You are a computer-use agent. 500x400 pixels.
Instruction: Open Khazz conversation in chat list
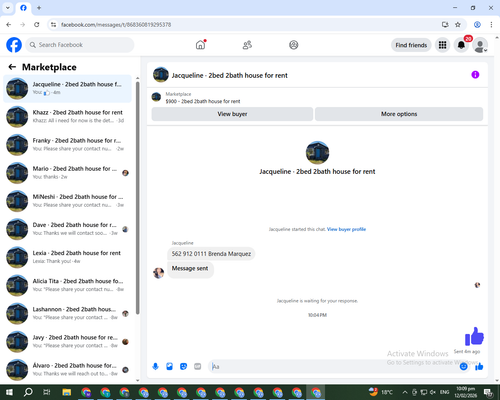pos(67,117)
